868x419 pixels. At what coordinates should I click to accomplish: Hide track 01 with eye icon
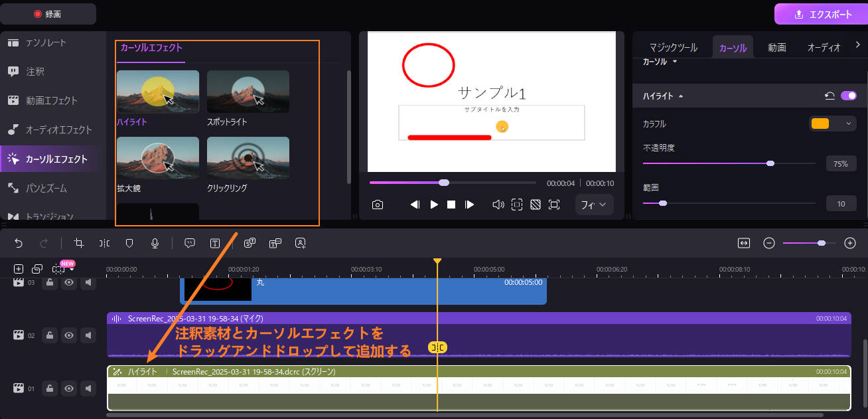69,388
